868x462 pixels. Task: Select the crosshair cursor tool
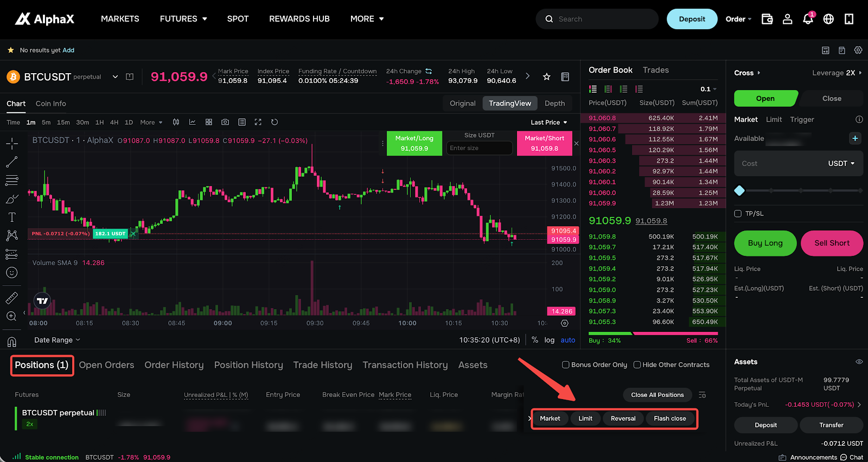click(x=12, y=143)
